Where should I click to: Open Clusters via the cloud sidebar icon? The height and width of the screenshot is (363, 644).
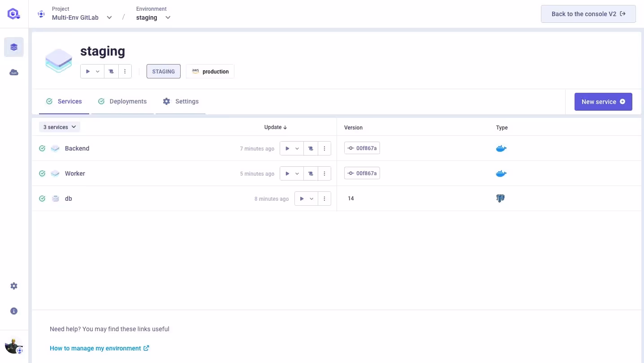[x=13, y=72]
